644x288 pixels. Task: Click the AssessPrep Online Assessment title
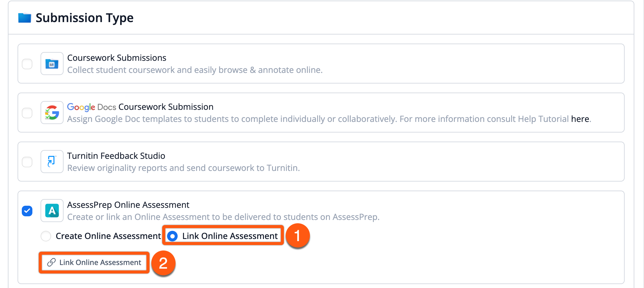coord(128,205)
